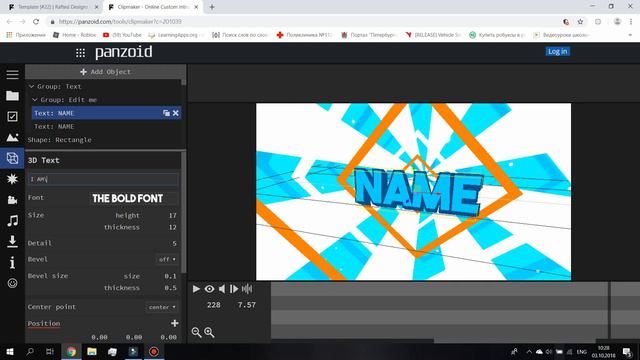Open the Panzoid apps grid icon

(80, 53)
